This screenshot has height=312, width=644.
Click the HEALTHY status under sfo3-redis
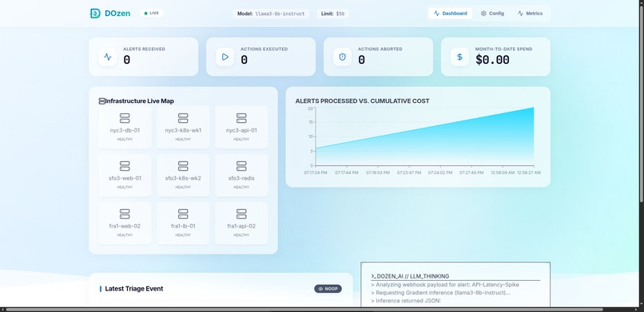(x=241, y=187)
